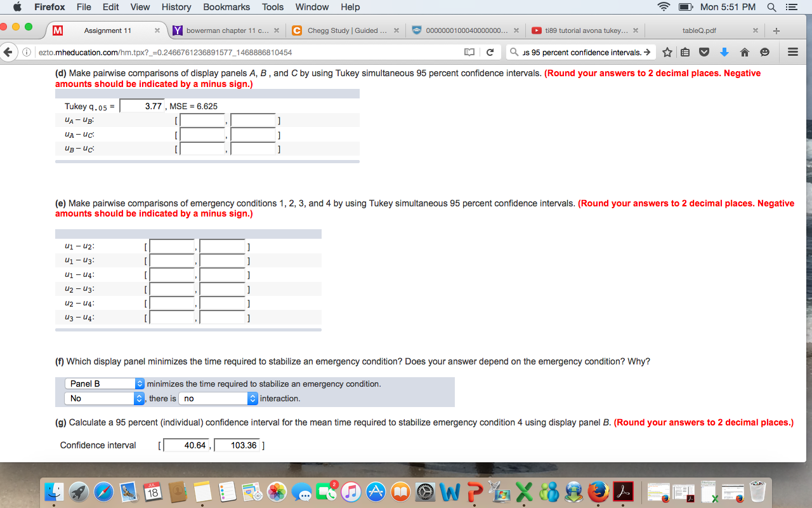Toggle reader view icon in address bar
The image size is (812, 508).
click(x=469, y=52)
